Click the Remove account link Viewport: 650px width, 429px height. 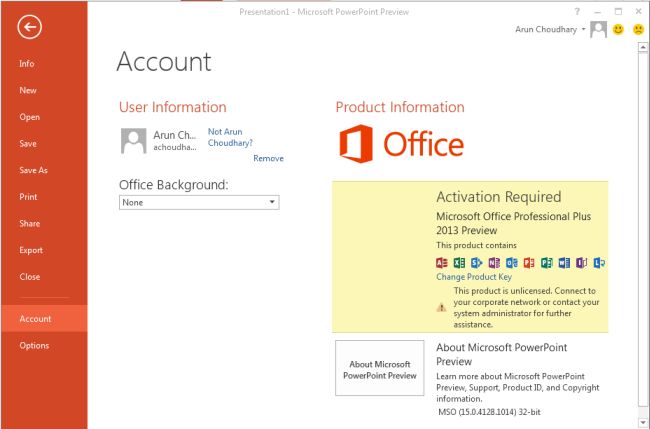point(268,158)
